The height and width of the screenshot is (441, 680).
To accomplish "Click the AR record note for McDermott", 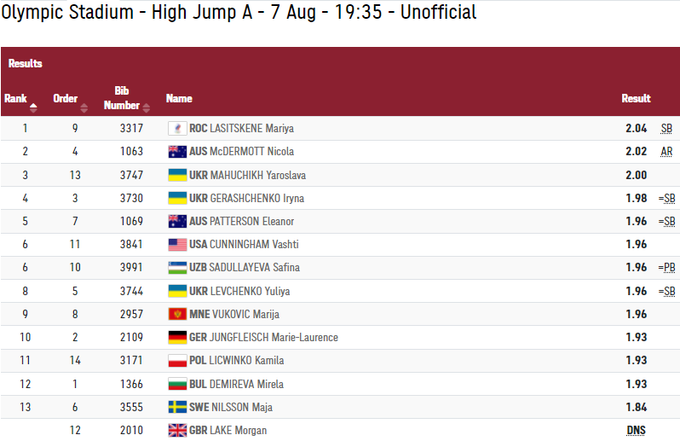I will click(x=667, y=152).
